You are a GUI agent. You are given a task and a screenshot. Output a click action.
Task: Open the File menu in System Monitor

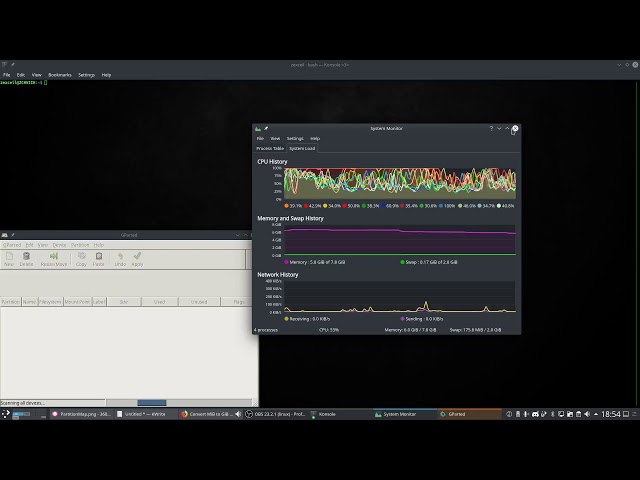point(260,138)
